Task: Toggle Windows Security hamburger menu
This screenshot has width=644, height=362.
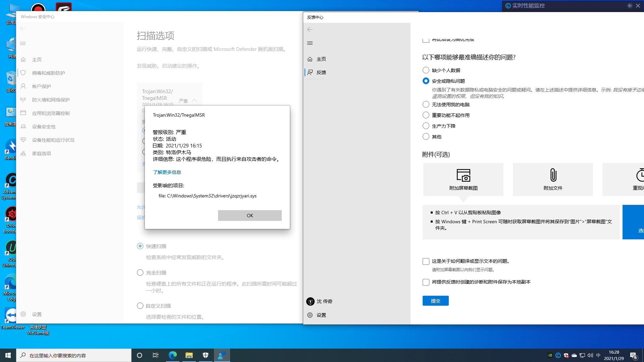Action: pyautogui.click(x=23, y=43)
